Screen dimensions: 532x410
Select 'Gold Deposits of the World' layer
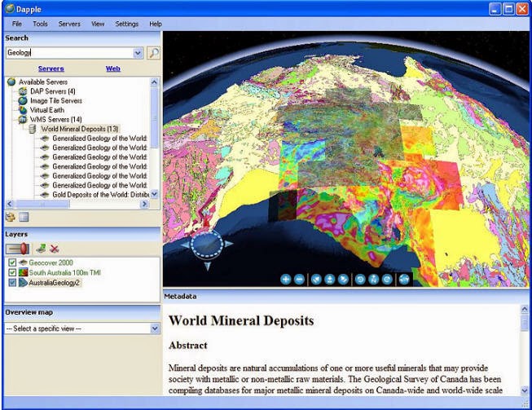(100, 195)
